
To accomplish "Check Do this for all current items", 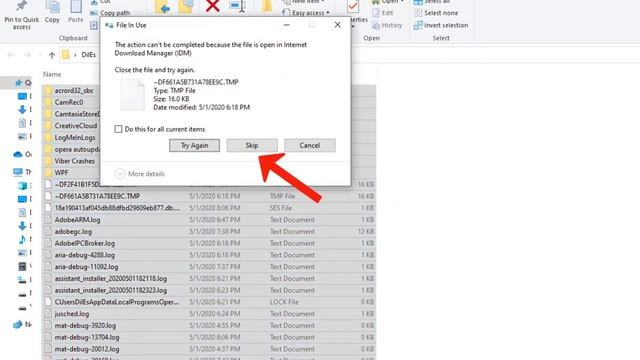I will point(118,129).
